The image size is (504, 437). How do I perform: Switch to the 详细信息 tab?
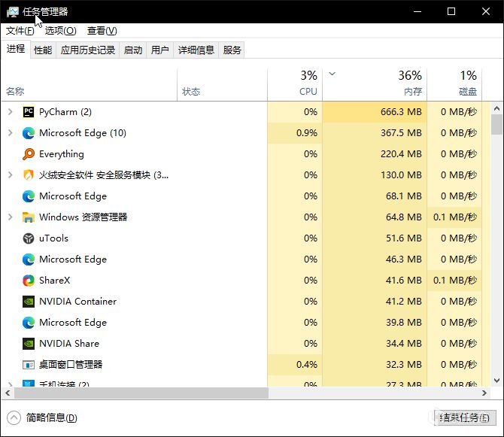[196, 50]
